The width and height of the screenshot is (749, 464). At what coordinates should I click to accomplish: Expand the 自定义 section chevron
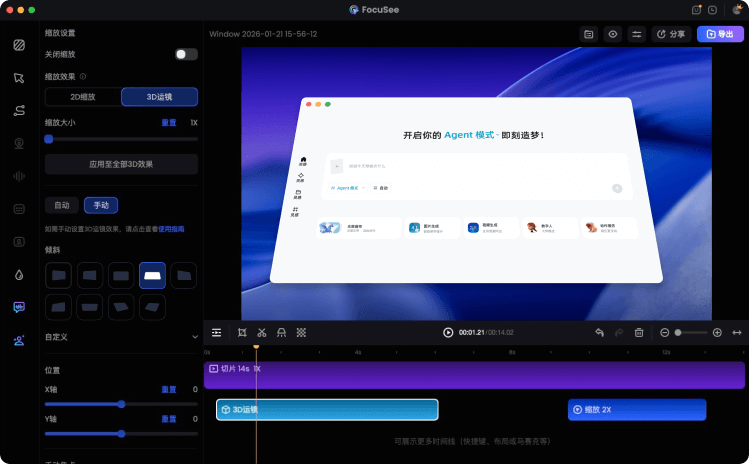coord(195,337)
